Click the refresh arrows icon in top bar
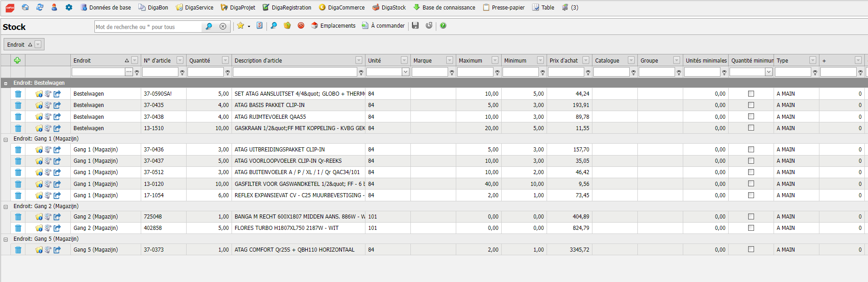This screenshot has height=282, width=868. tap(40, 7)
